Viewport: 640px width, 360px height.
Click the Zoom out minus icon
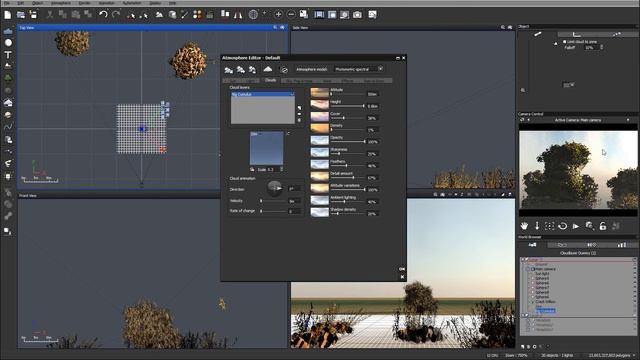coord(291,15)
